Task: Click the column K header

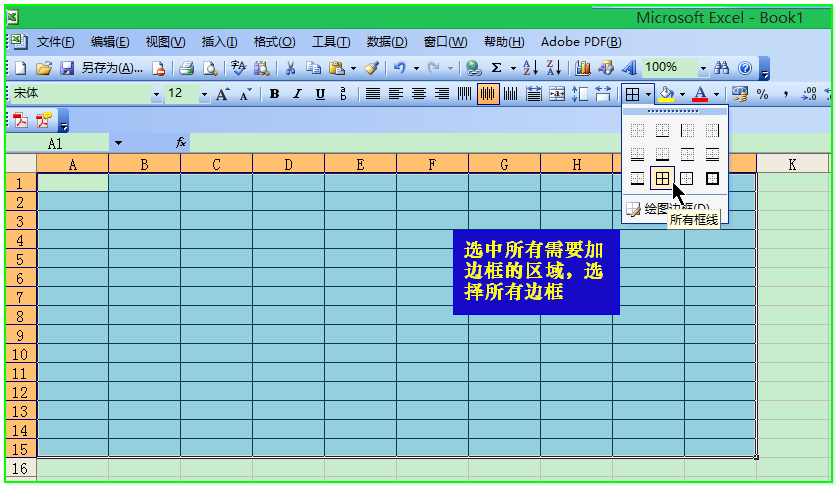Action: point(792,164)
